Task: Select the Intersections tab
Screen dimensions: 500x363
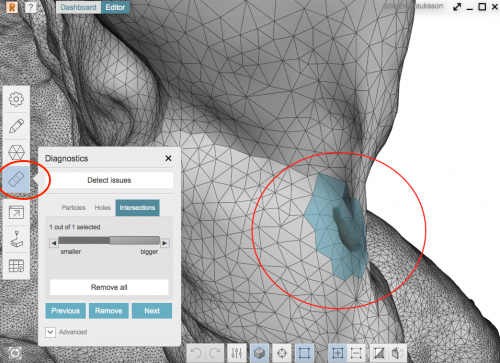Action: (x=137, y=208)
